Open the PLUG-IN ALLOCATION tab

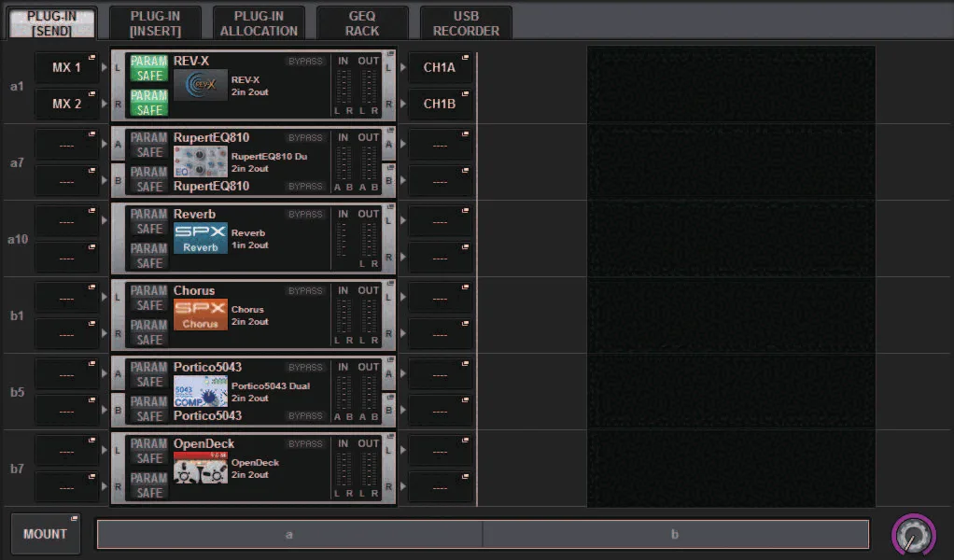(x=259, y=23)
